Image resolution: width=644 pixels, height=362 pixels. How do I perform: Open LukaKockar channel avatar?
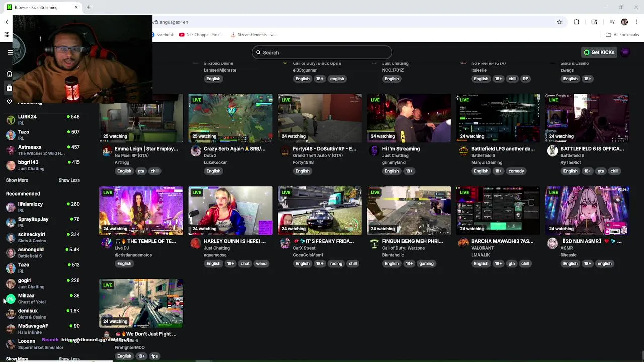point(196,152)
